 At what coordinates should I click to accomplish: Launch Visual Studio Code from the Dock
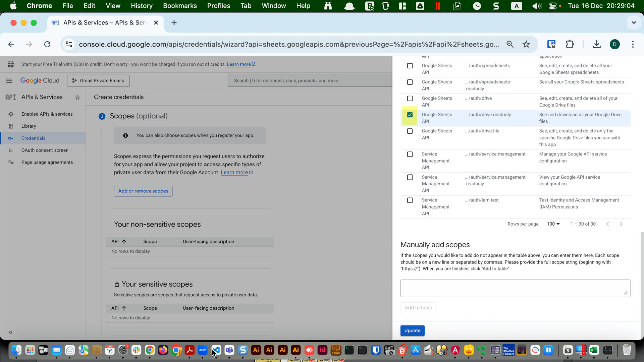click(216, 350)
